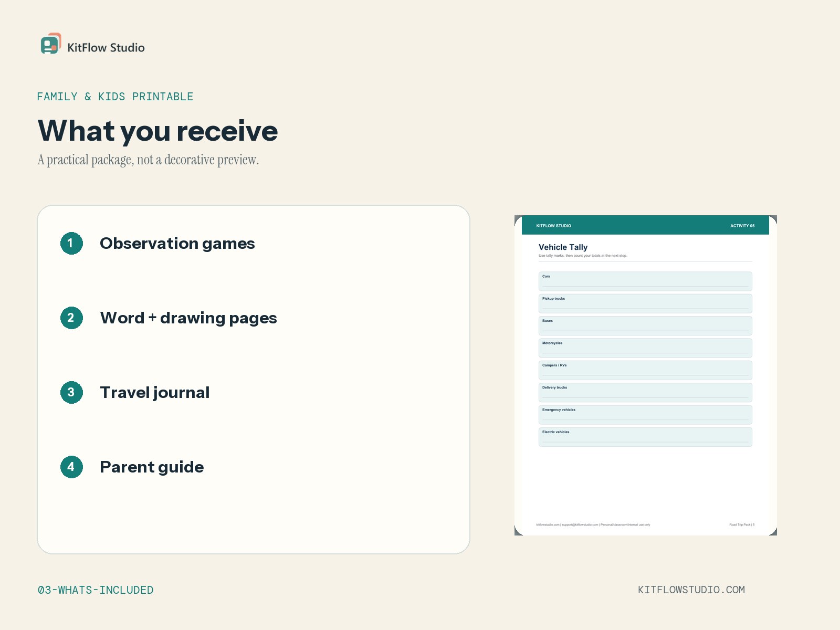840x630 pixels.
Task: Click the 'Buses' tally row
Action: (645, 325)
